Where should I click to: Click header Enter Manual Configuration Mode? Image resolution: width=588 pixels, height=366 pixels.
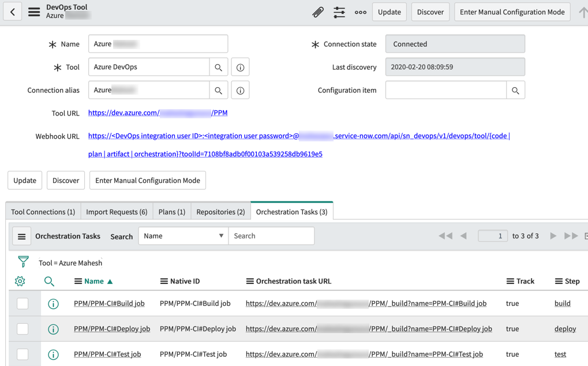[x=512, y=12]
